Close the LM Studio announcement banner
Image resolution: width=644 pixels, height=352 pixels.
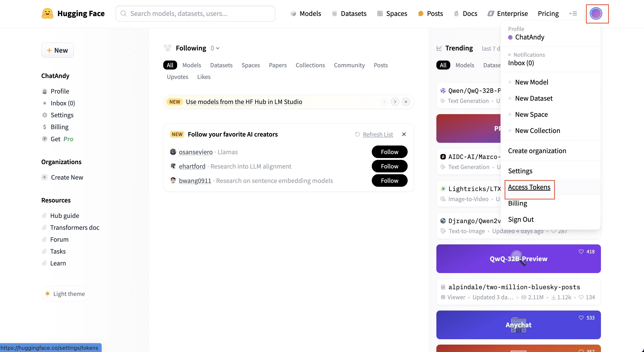point(405,102)
